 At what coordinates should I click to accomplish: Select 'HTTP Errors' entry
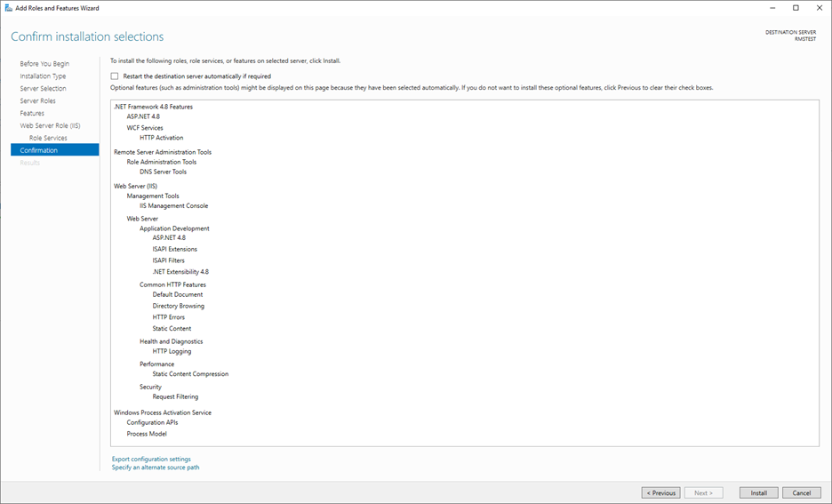[169, 317]
